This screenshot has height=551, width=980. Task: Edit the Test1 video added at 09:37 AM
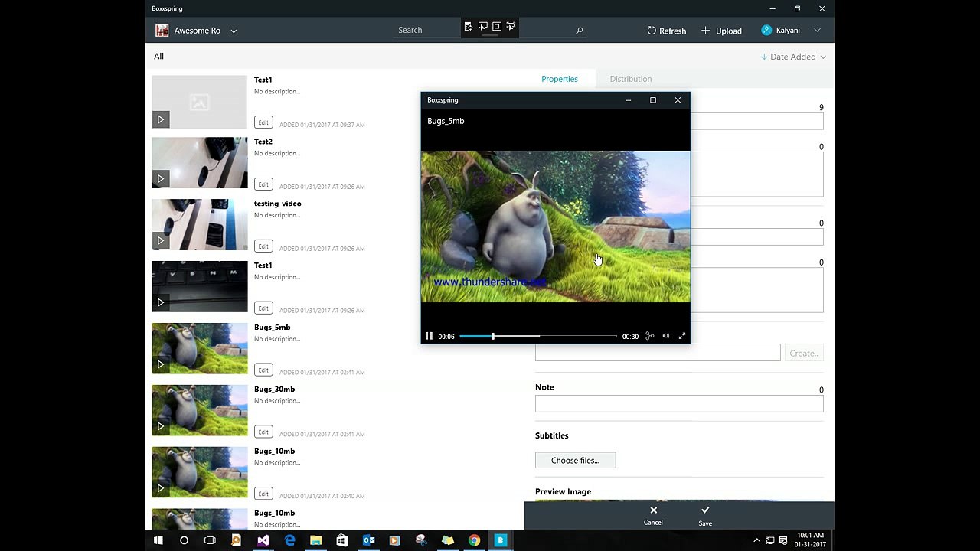263,122
